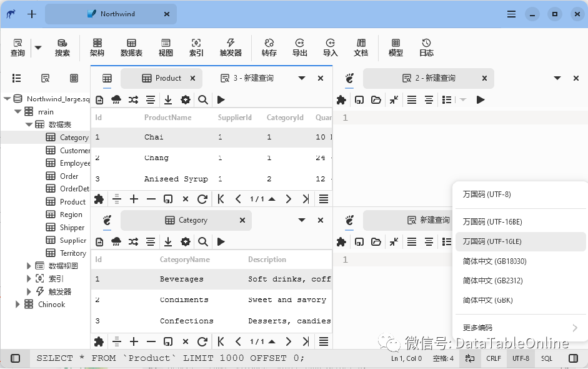The height and width of the screenshot is (369, 588).
Task: Click the 转存 dump tool
Action: click(269, 48)
